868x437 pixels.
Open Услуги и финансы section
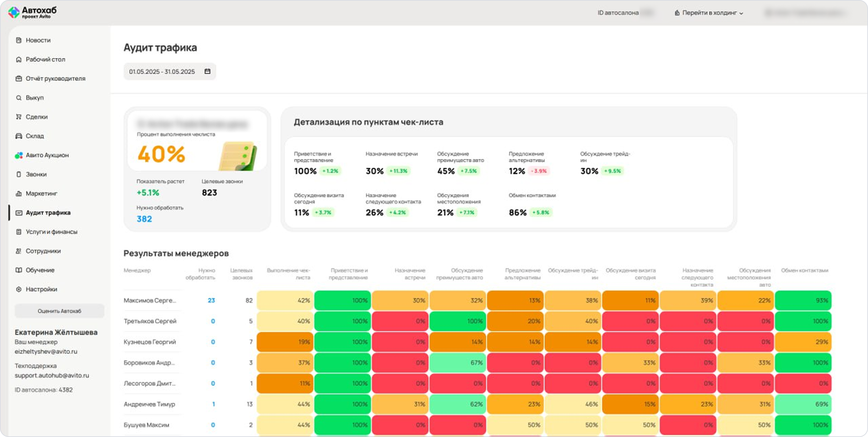pyautogui.click(x=51, y=232)
